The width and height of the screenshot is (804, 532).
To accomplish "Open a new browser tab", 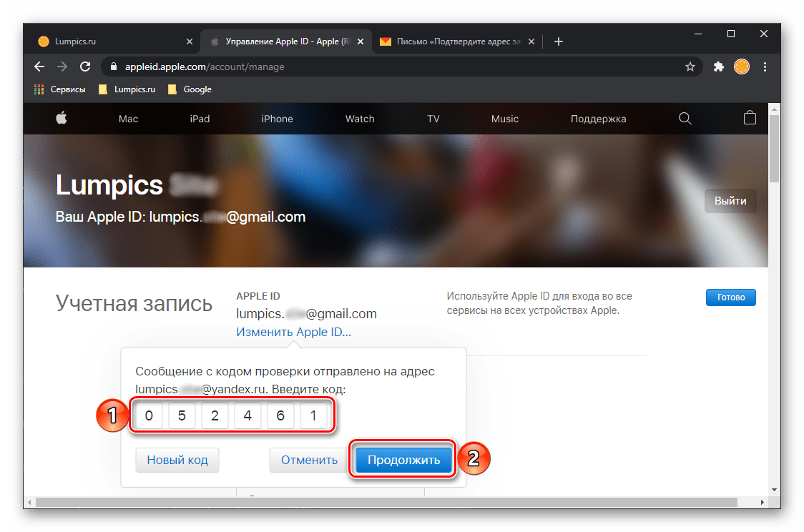I will [x=559, y=41].
